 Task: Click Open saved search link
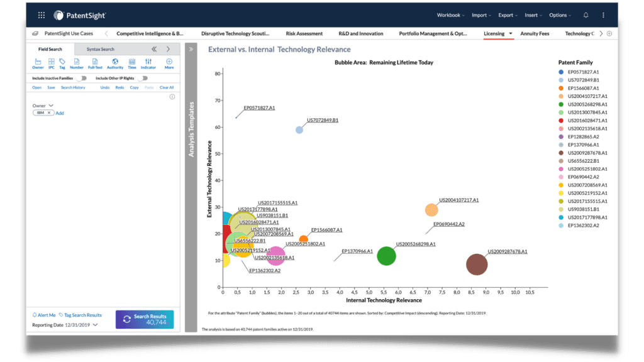click(x=36, y=87)
